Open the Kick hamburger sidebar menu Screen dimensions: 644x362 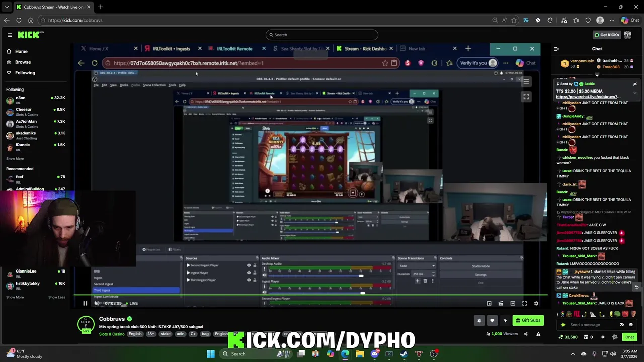(x=10, y=35)
